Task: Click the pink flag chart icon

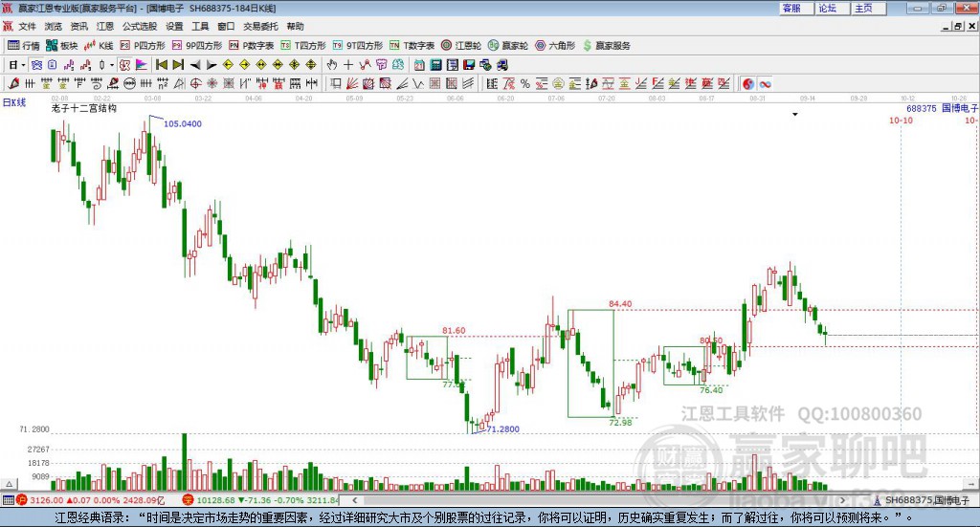Action: click(x=142, y=65)
